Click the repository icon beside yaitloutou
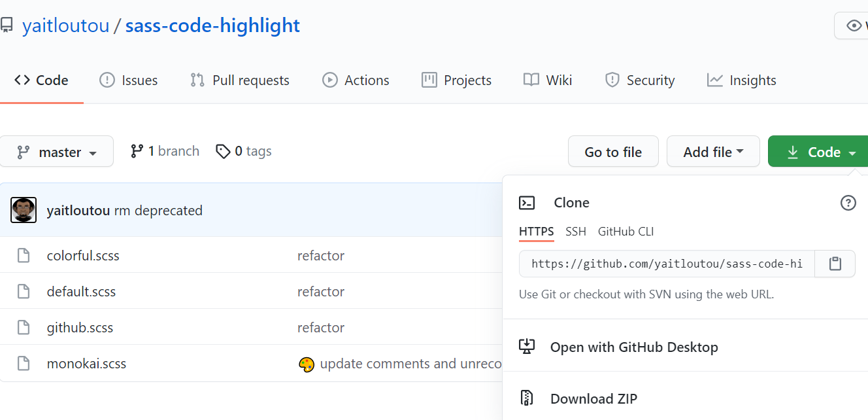 (7, 26)
